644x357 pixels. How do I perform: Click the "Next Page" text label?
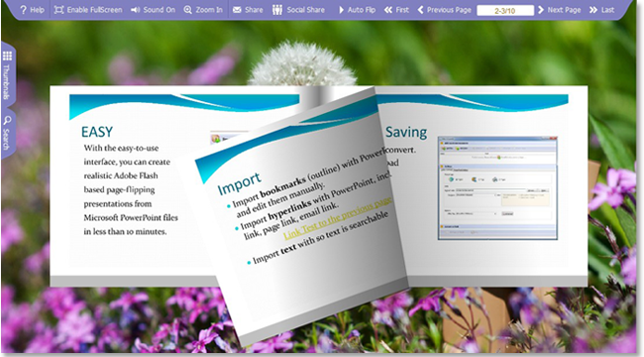pos(565,10)
